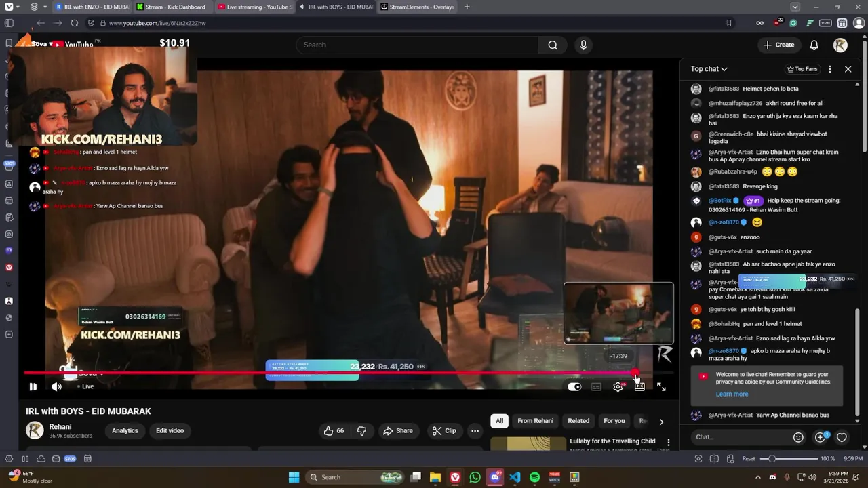Select the From Rehani filter chip
The width and height of the screenshot is (868, 488).
coord(536,421)
